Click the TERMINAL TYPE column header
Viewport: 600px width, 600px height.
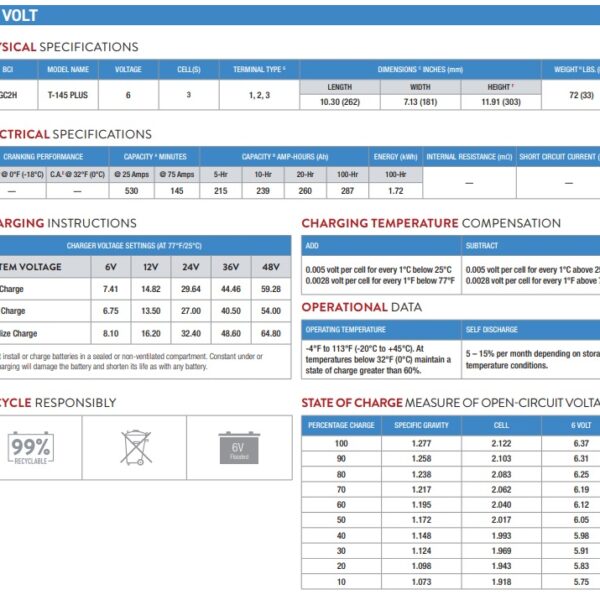point(259,70)
